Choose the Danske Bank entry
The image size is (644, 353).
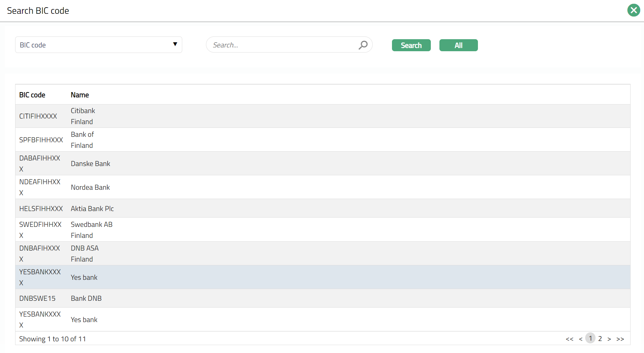coord(90,164)
